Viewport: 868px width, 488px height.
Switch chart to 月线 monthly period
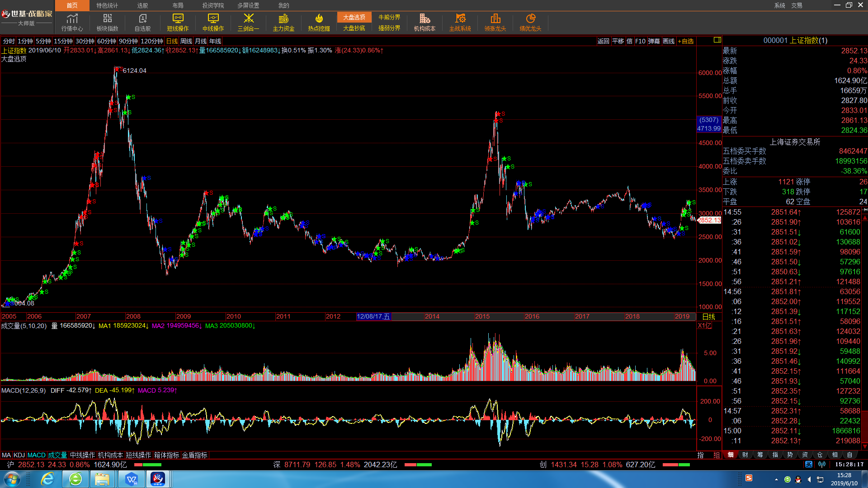(200, 41)
